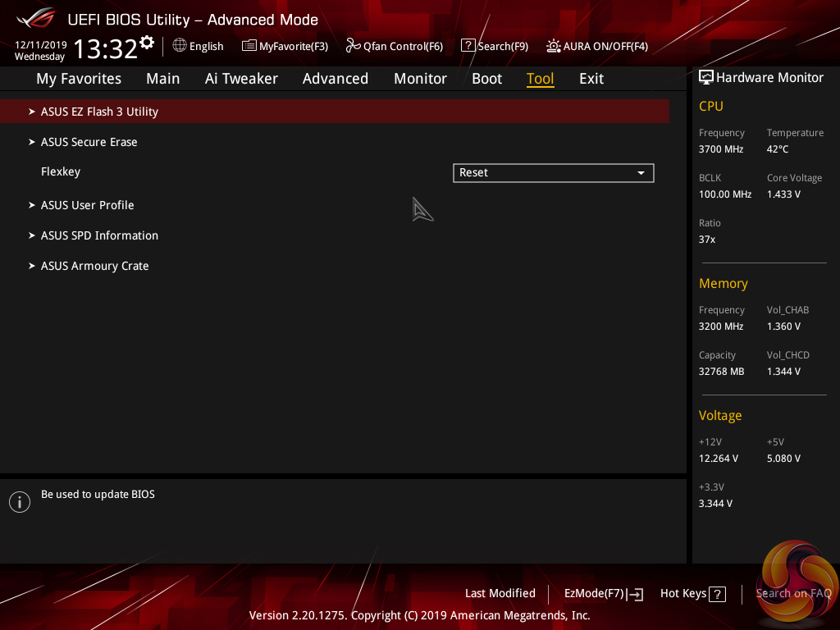Screen dimensions: 840x630
Task: Click Vol_CHAB 1.360 V value
Action: (x=783, y=326)
